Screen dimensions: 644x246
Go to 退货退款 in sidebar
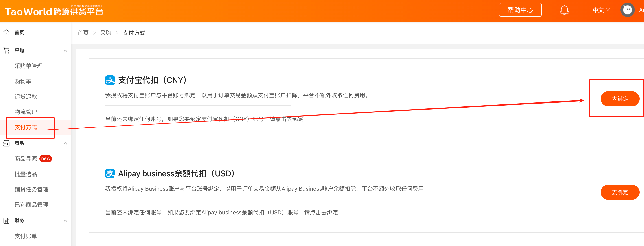tap(26, 97)
